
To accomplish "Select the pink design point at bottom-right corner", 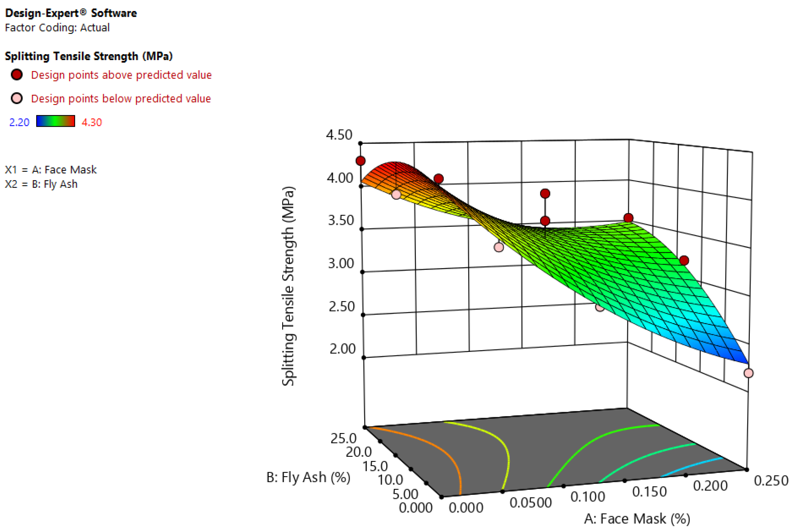I will pos(749,373).
